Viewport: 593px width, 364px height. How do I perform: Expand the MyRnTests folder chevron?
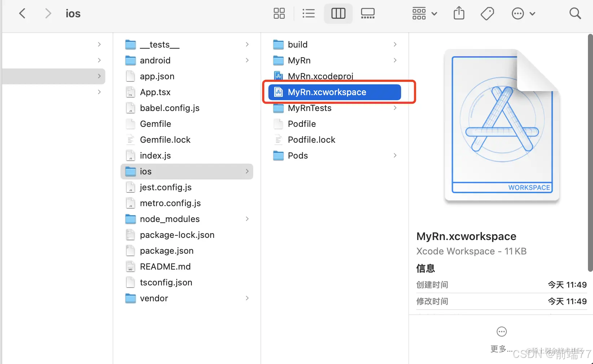point(395,108)
